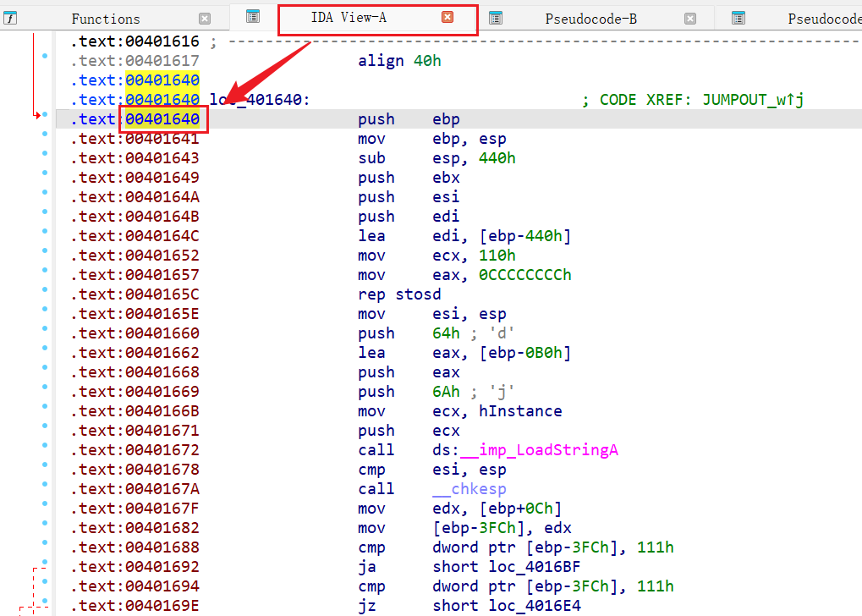
Task: Click the 'push 6Ah' operand
Action: 446,392
